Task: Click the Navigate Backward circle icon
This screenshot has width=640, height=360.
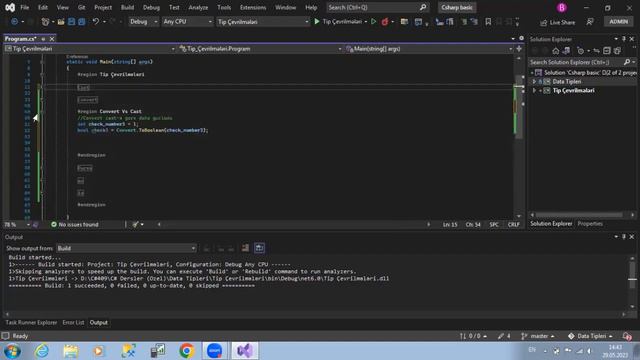Action: pos(14,22)
